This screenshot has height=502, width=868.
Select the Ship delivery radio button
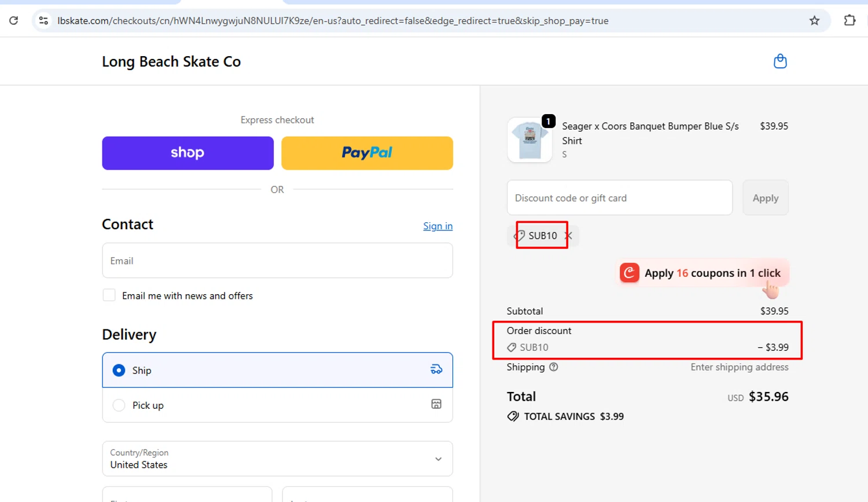click(x=119, y=370)
